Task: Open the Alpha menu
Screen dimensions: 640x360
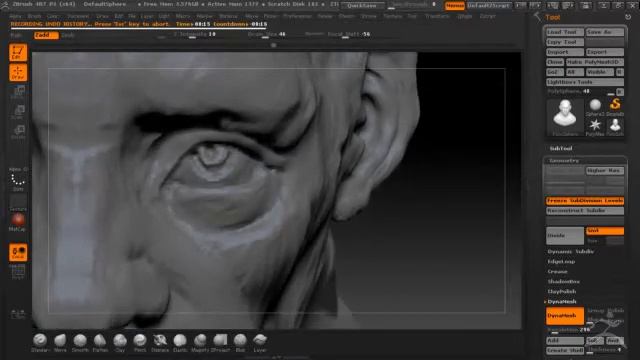Action: click(15, 16)
